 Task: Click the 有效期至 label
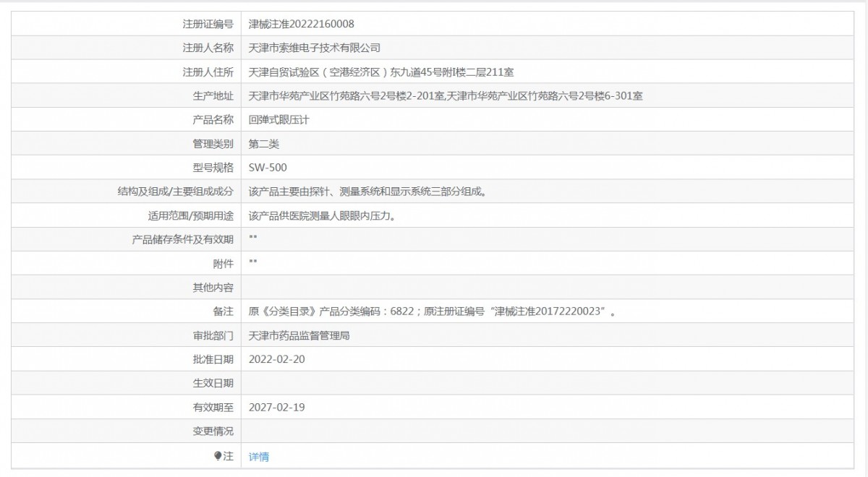(x=213, y=407)
